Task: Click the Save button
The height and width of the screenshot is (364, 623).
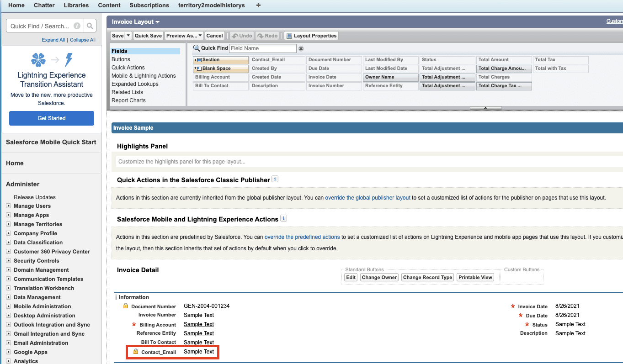Action: [118, 36]
